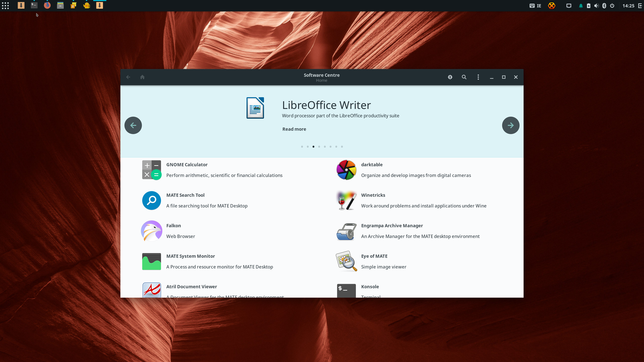Open the power session tray icon
This screenshot has width=644, height=362.
[612, 6]
